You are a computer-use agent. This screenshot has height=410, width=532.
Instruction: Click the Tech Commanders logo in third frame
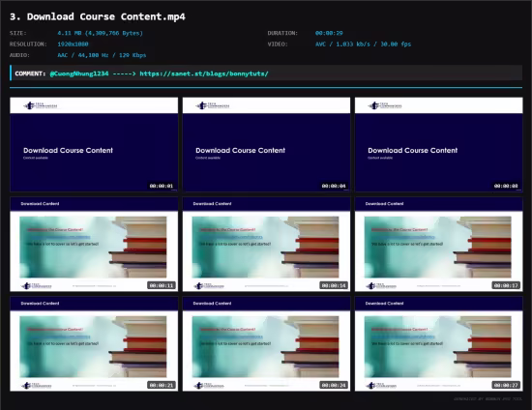tap(385, 105)
